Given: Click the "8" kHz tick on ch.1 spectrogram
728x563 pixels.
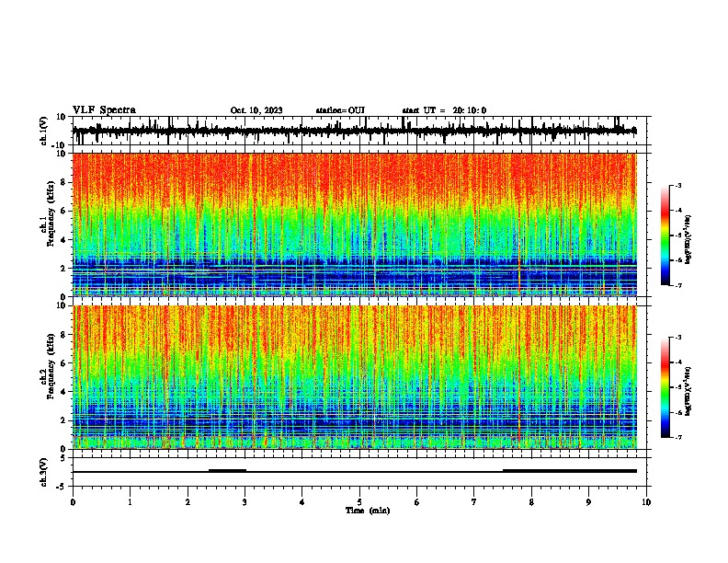Looking at the screenshot, I should [x=63, y=182].
